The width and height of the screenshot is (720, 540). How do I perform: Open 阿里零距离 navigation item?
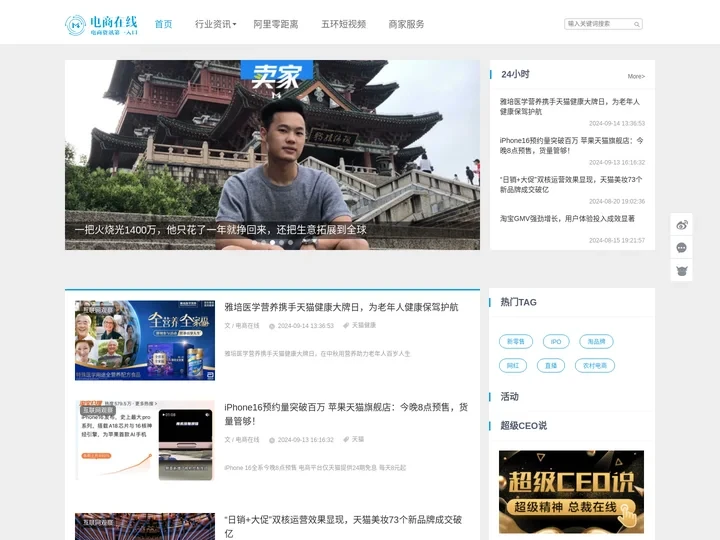coord(276,24)
